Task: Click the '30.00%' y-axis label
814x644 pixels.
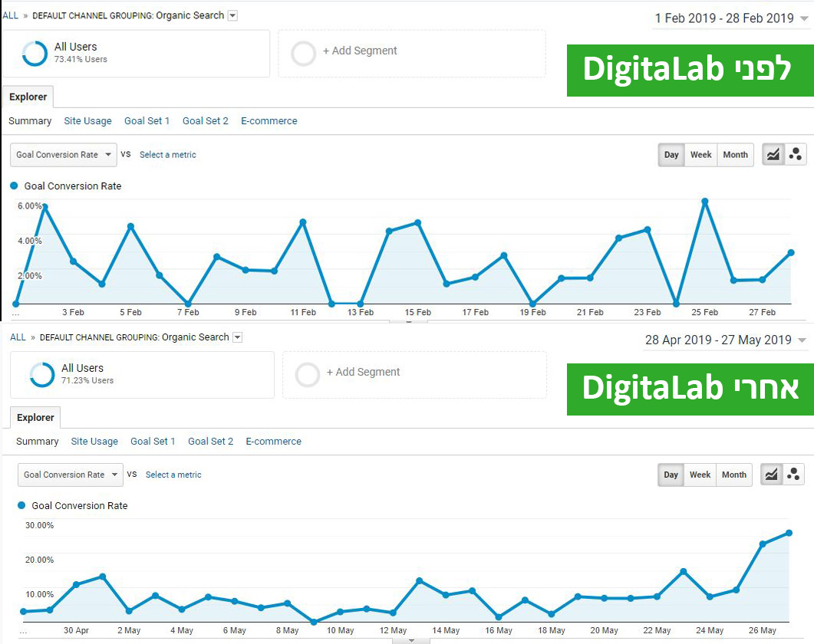Action: 39,525
